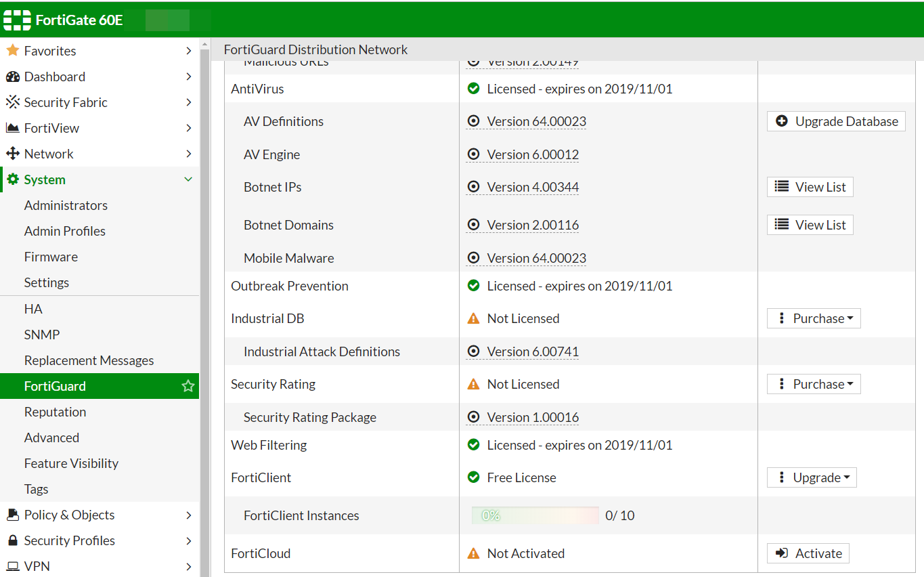Click the Network arrows icon

[x=12, y=154]
